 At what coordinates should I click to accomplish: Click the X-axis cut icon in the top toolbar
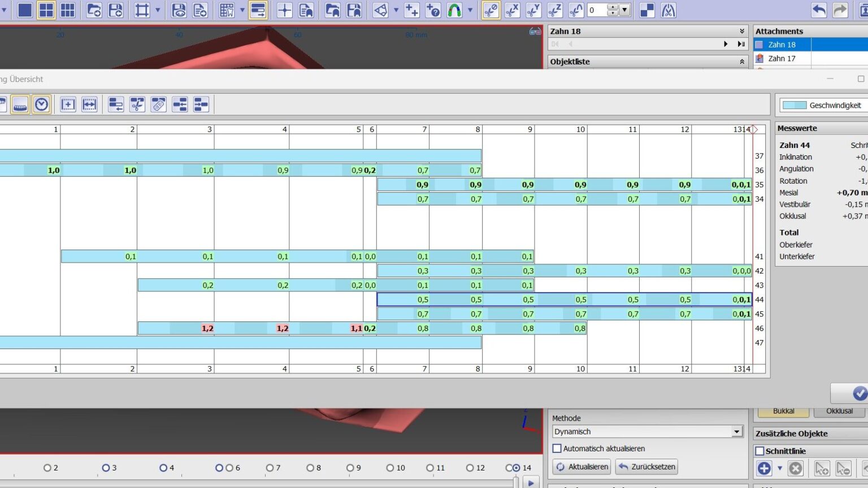click(512, 10)
